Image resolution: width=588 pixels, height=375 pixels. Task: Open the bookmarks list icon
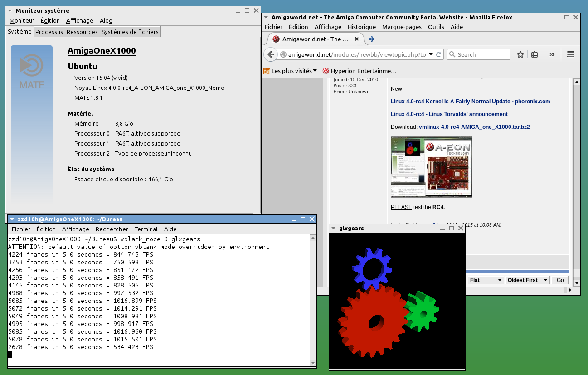coord(535,54)
